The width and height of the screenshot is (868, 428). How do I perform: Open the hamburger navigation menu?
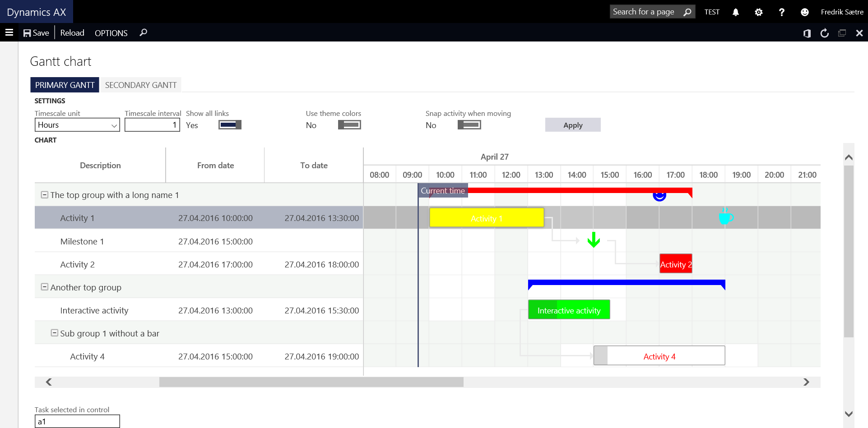tap(9, 32)
